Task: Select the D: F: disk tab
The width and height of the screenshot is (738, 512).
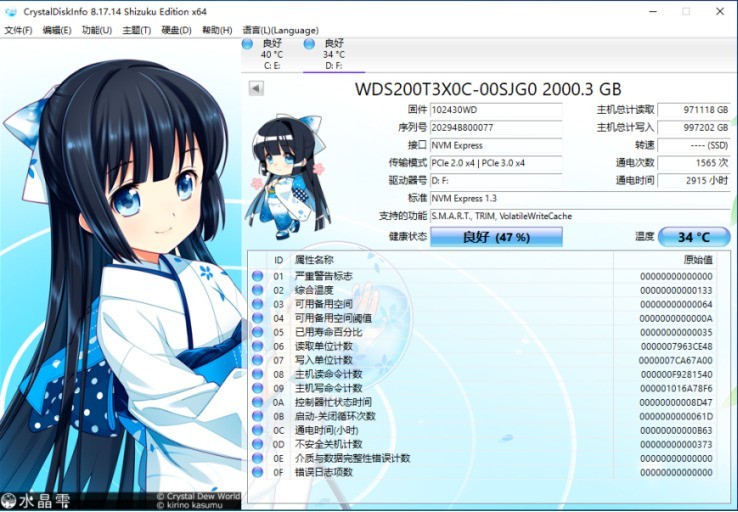Action: click(x=334, y=55)
